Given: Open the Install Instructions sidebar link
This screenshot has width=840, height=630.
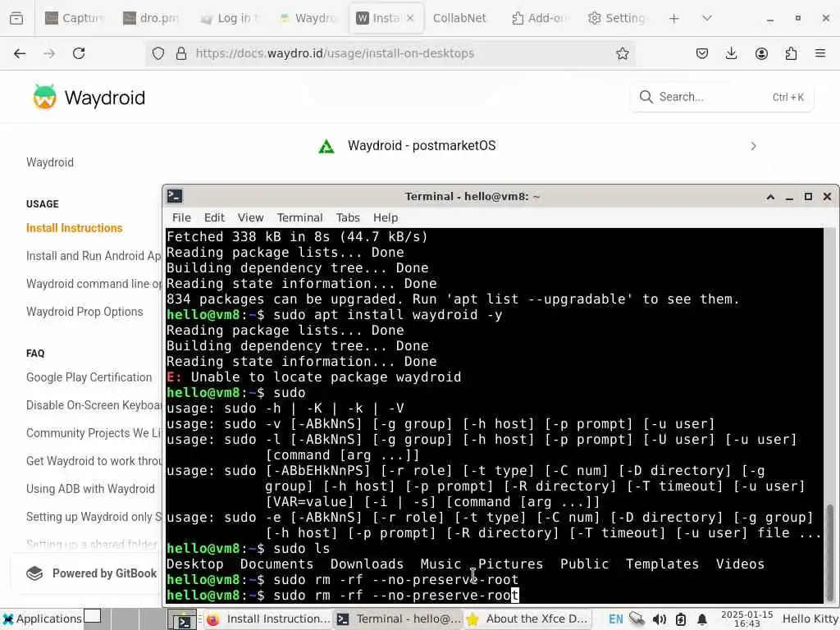Looking at the screenshot, I should coord(75,228).
